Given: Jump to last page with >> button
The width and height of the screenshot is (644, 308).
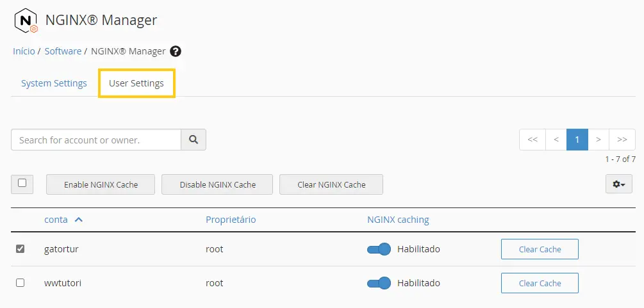Looking at the screenshot, I should tap(622, 140).
